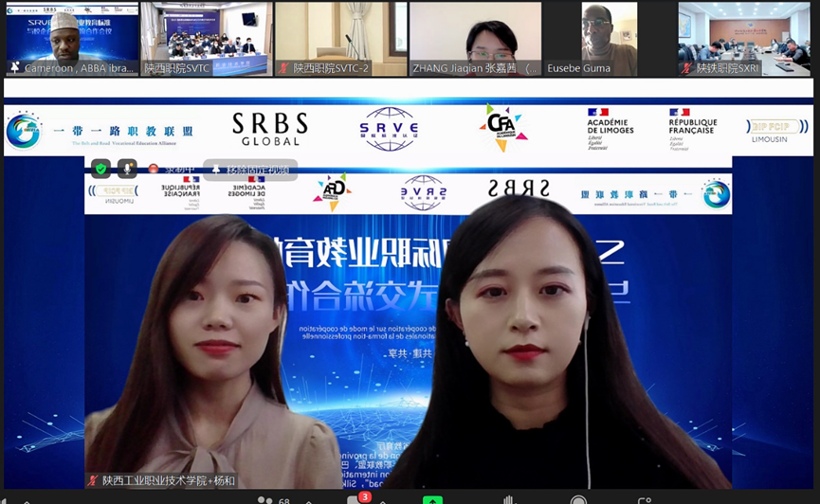The height and width of the screenshot is (504, 820).
Task: Click the raise hand icon in toolbar
Action: coord(509,499)
